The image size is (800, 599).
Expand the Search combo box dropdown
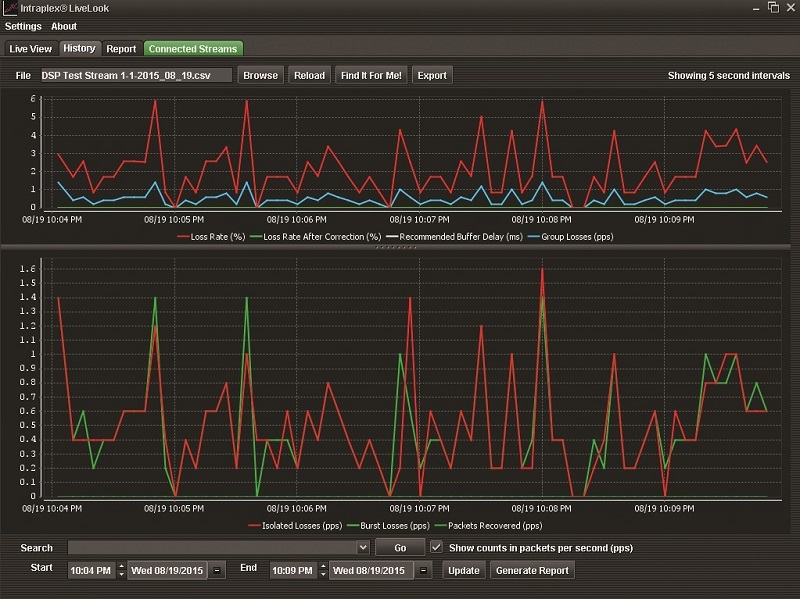tap(363, 548)
